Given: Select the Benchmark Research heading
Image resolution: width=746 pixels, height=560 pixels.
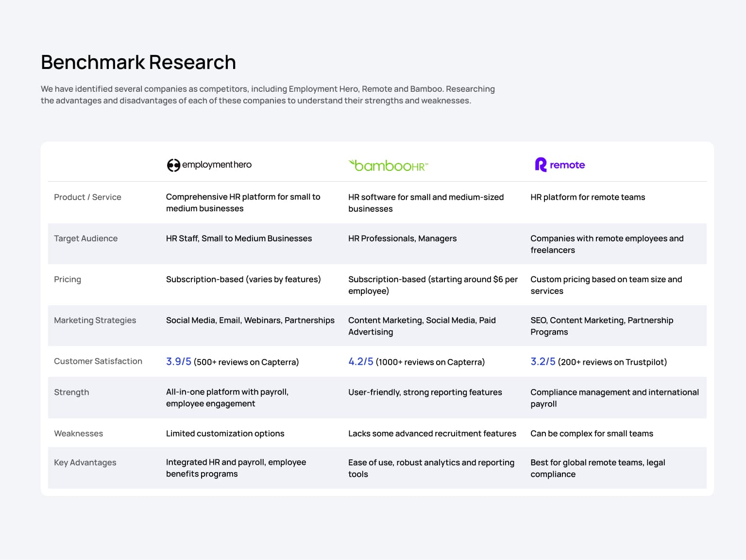Looking at the screenshot, I should coord(138,62).
